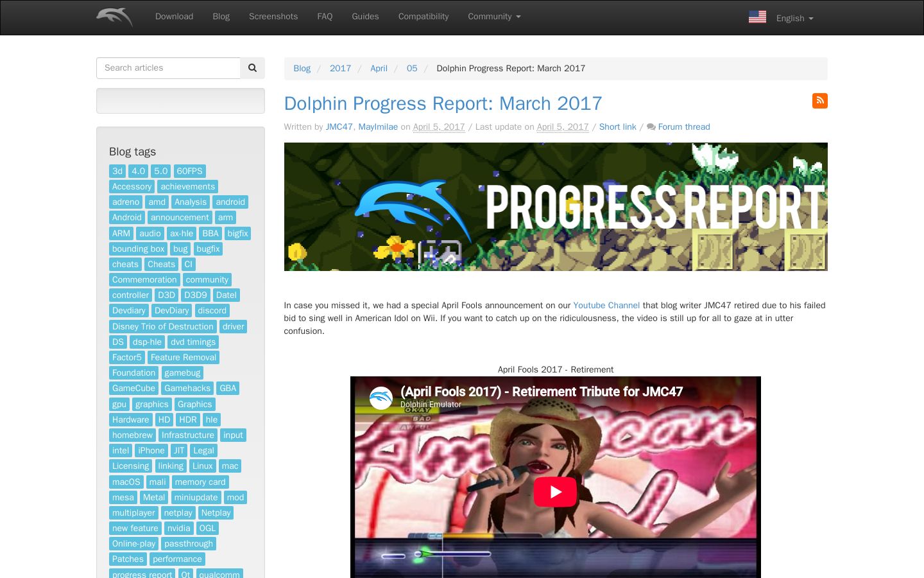Navigate to Guides
This screenshot has width=924, height=578.
365,17
